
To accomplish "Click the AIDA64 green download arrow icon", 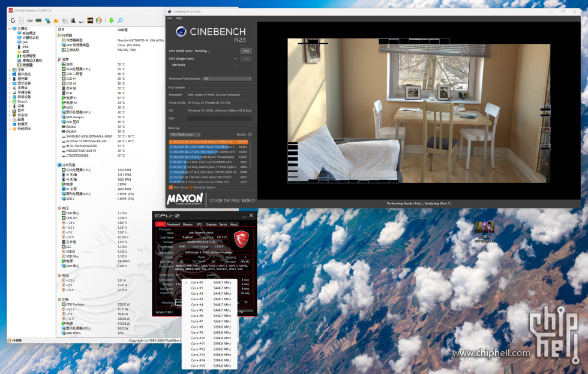I will point(112,20).
